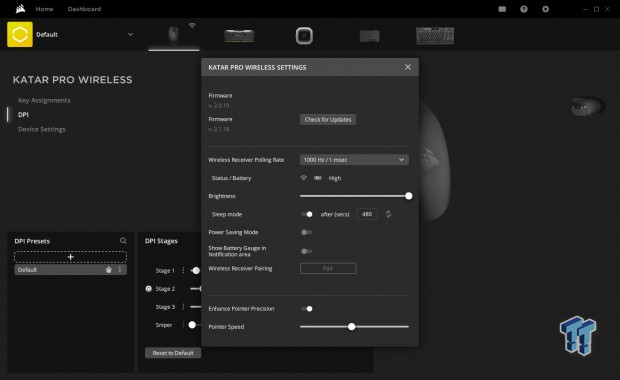
Task: Click the Pair button for wireless receiver
Action: click(x=328, y=268)
